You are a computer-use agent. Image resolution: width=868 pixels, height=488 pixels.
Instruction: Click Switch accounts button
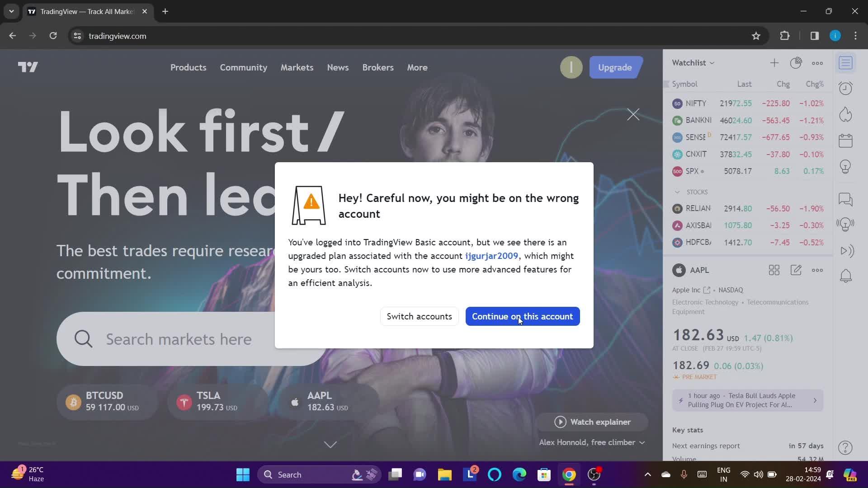point(419,316)
